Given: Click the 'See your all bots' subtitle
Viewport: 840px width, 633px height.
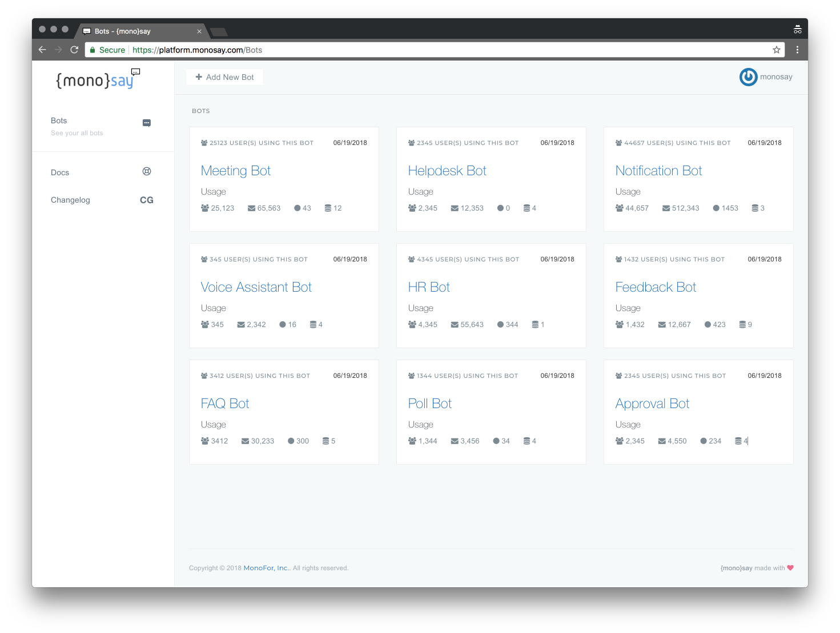Looking at the screenshot, I should 77,133.
